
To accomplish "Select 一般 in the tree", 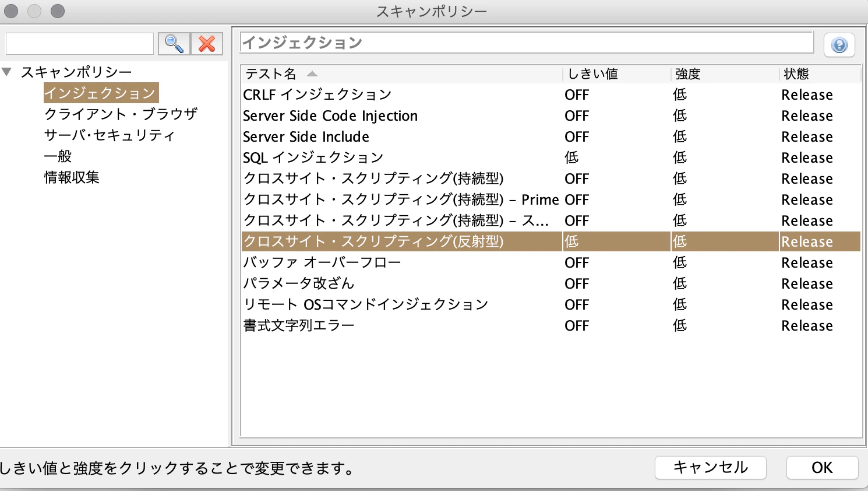I will (x=58, y=156).
